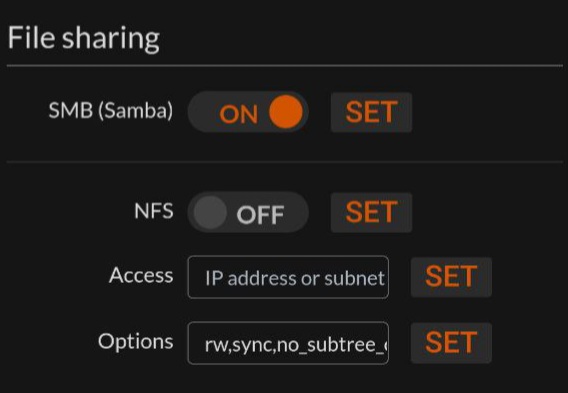Click the File sharing heading
Viewport: 568px width, 393px height.
[x=84, y=38]
